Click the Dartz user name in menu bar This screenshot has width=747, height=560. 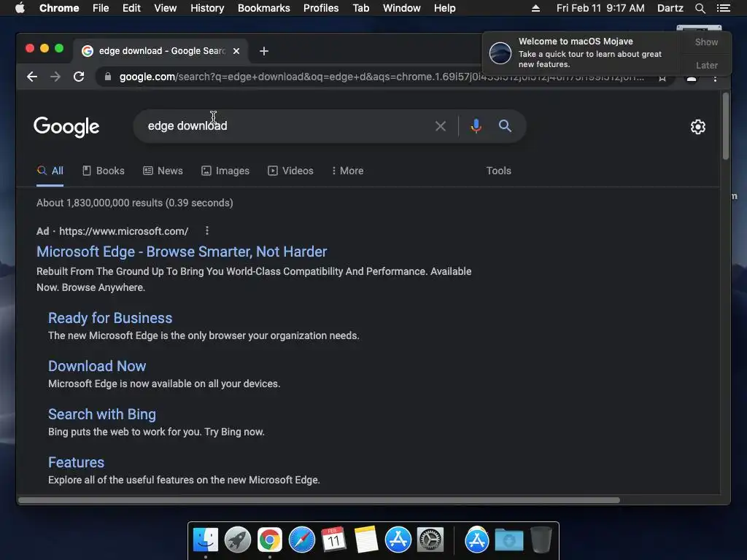tap(670, 8)
